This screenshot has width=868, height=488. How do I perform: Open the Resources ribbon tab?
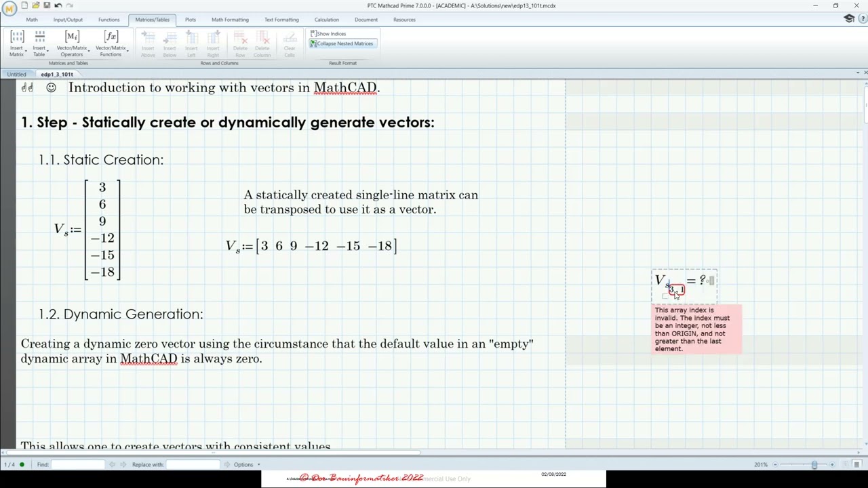tap(404, 20)
